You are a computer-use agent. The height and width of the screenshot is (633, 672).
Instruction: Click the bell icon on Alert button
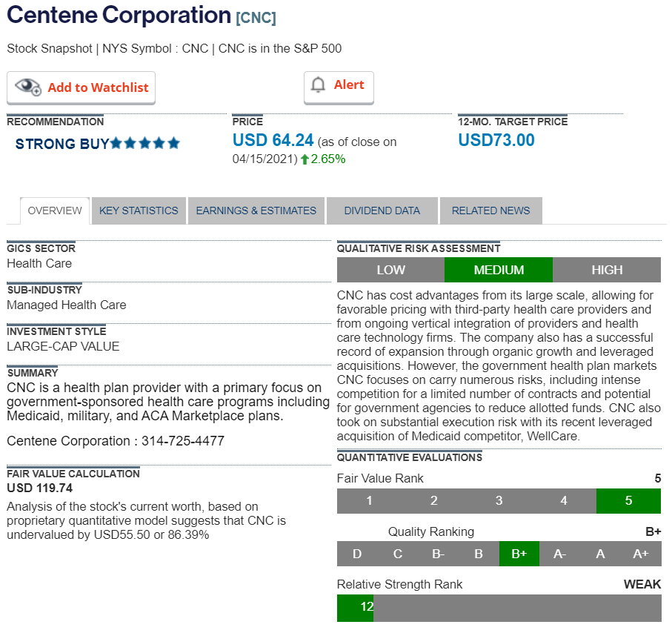tap(319, 85)
